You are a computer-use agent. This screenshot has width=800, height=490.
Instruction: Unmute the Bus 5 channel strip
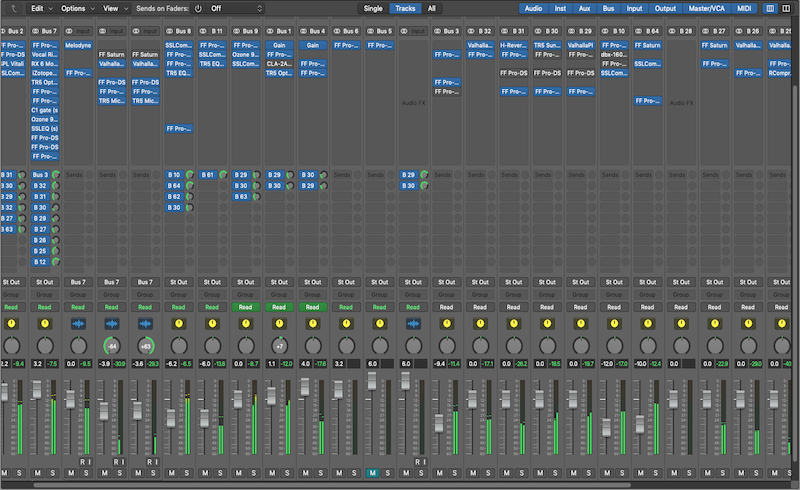372,473
